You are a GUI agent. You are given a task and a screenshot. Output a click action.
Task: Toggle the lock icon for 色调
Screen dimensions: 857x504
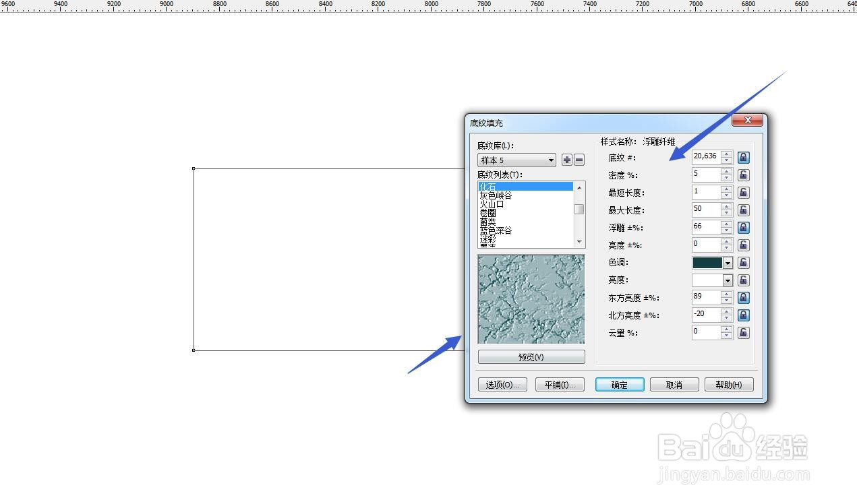click(743, 263)
